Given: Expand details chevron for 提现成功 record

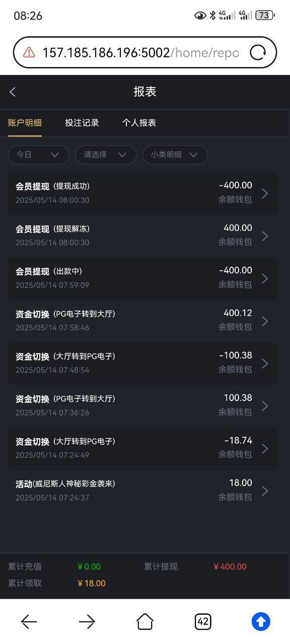Looking at the screenshot, I should point(265,193).
